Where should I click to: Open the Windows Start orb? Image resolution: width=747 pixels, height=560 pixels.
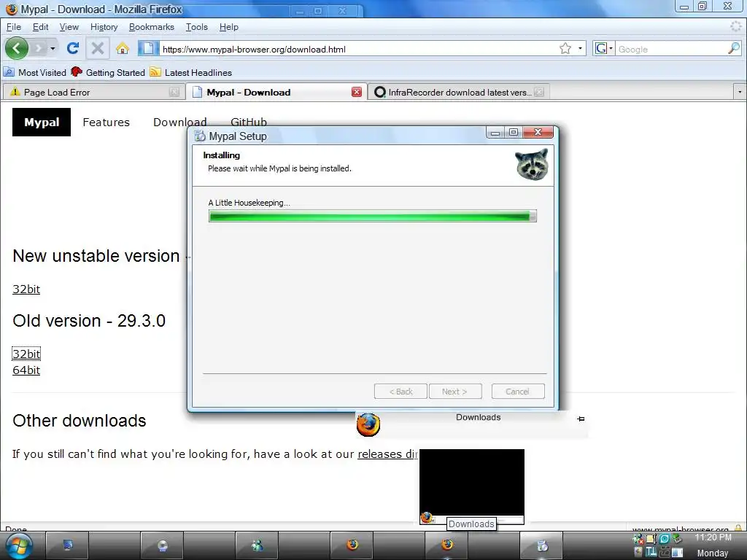point(18,545)
